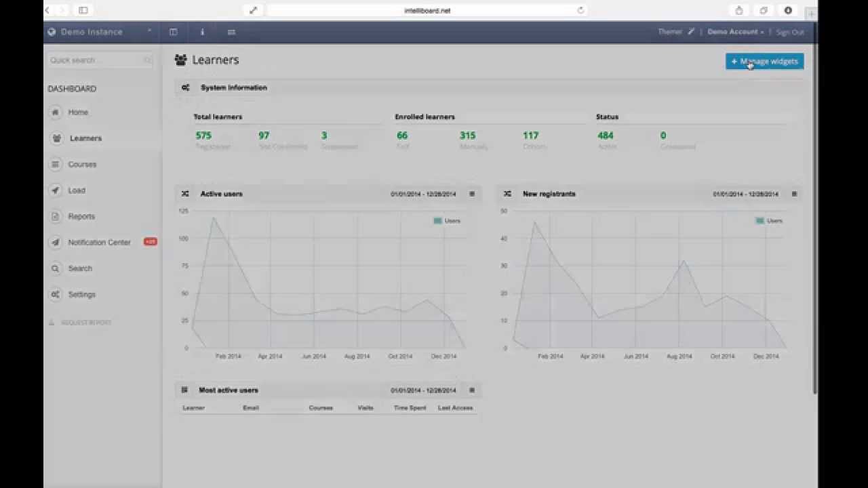Click the Learners group icon in the sidebar
Viewport: 868px width, 488px height.
[56, 138]
